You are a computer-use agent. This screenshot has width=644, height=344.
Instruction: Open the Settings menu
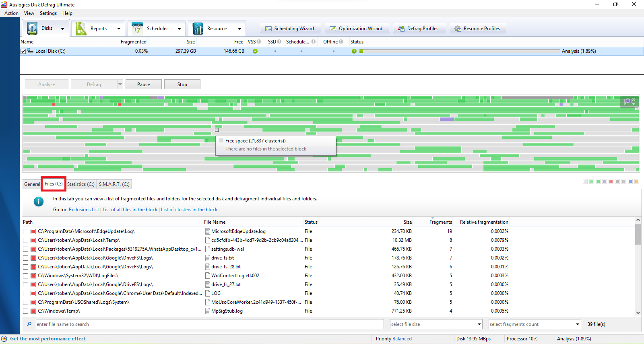click(48, 13)
